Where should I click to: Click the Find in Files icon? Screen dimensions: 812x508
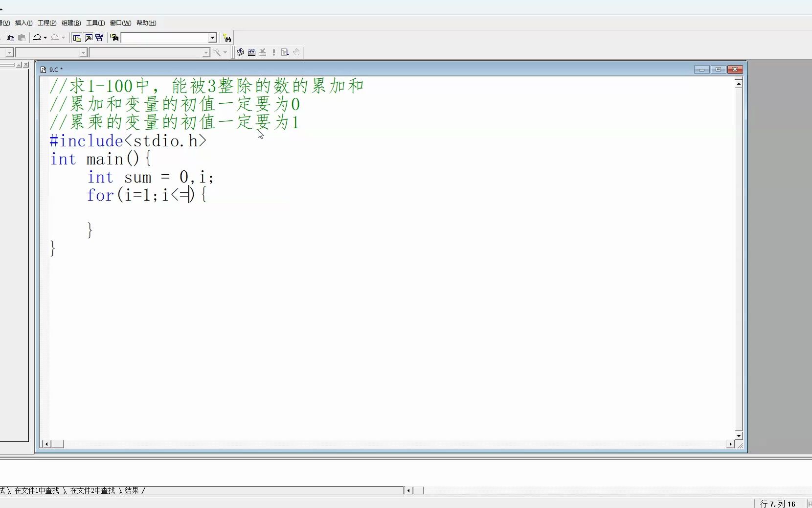[114, 38]
